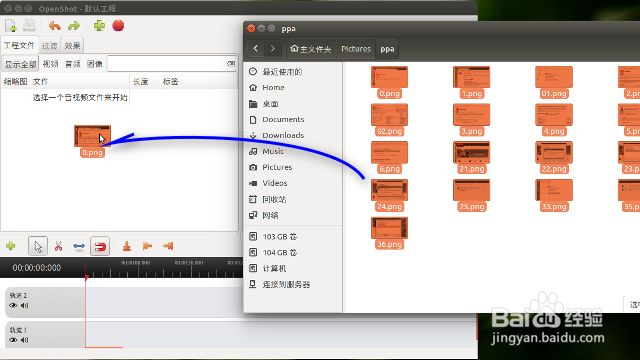Toggle visibility eye on track 1
Image resolution: width=640 pixels, height=360 pixels.
coord(13,340)
